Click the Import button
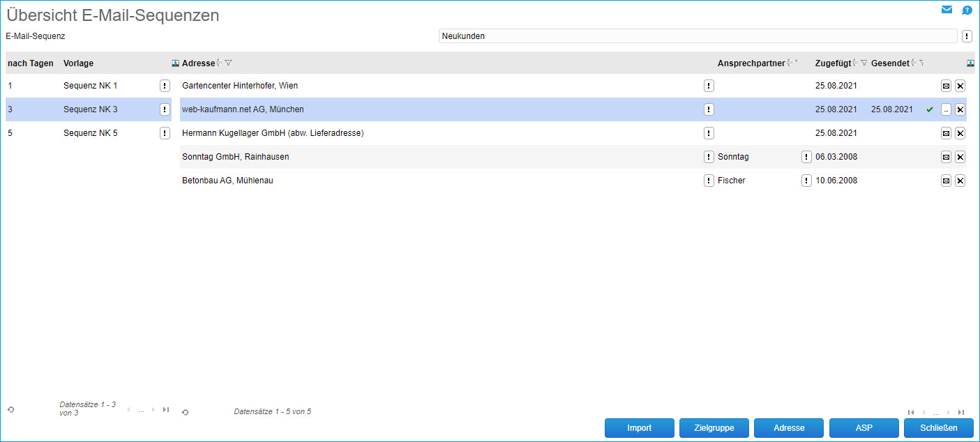 click(639, 428)
